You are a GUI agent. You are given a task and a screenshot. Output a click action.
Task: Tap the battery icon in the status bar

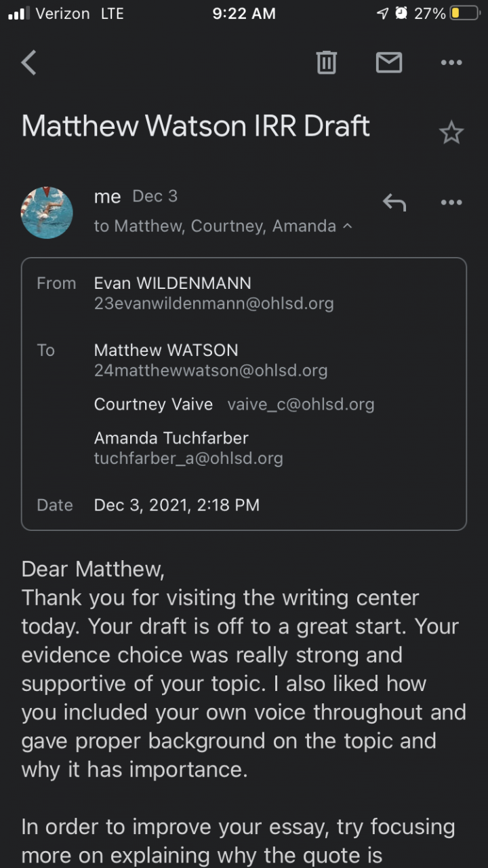coord(465,14)
